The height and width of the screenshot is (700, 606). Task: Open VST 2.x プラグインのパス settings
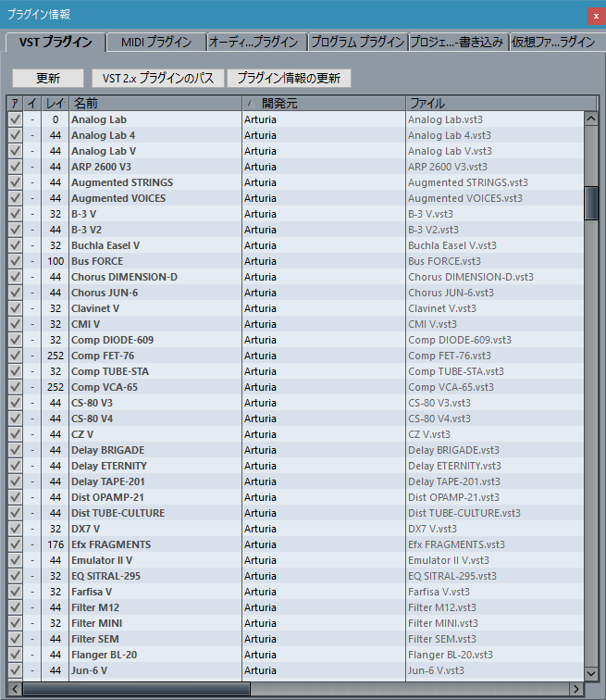click(158, 78)
